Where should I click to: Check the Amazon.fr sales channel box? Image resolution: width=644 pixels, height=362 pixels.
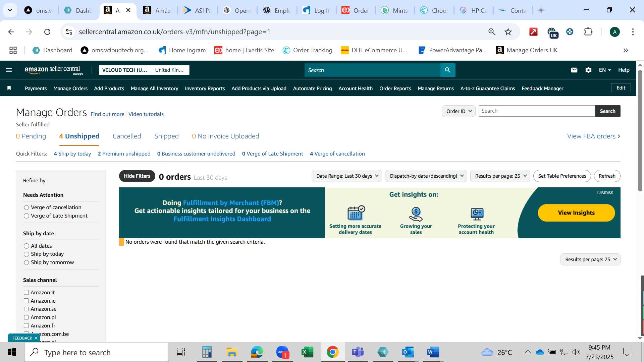pos(26,326)
